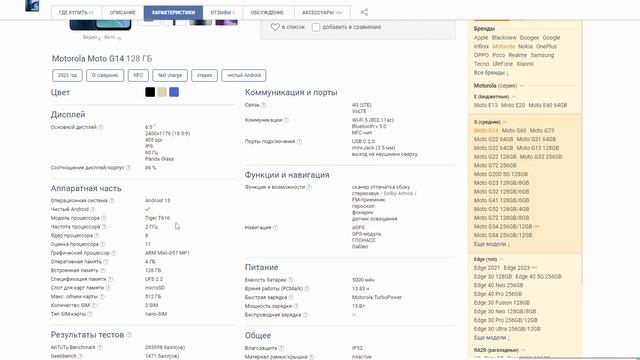Screen dimensions: 640x360
Task: Open the share icon next to tabs
Action: click(364, 12)
